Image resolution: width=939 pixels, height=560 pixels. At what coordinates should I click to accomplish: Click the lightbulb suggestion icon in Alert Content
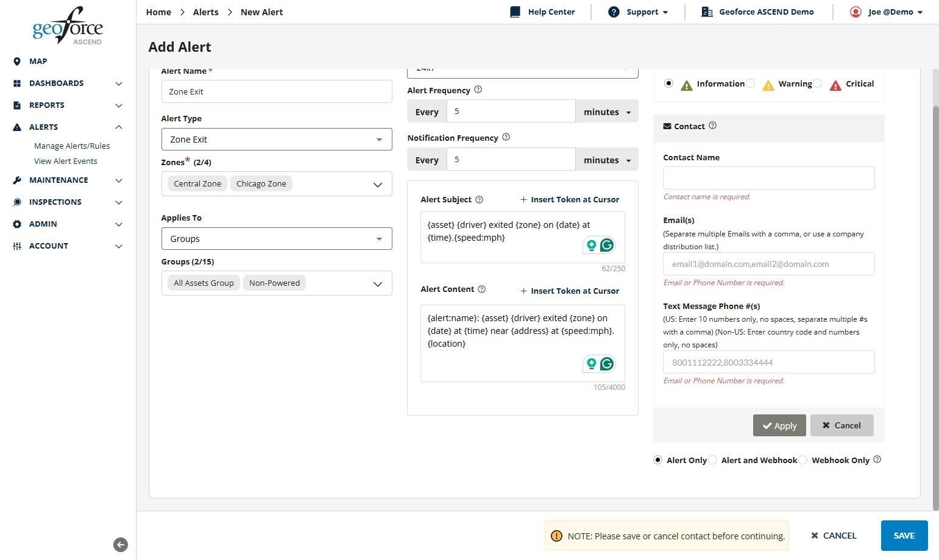coord(591,364)
